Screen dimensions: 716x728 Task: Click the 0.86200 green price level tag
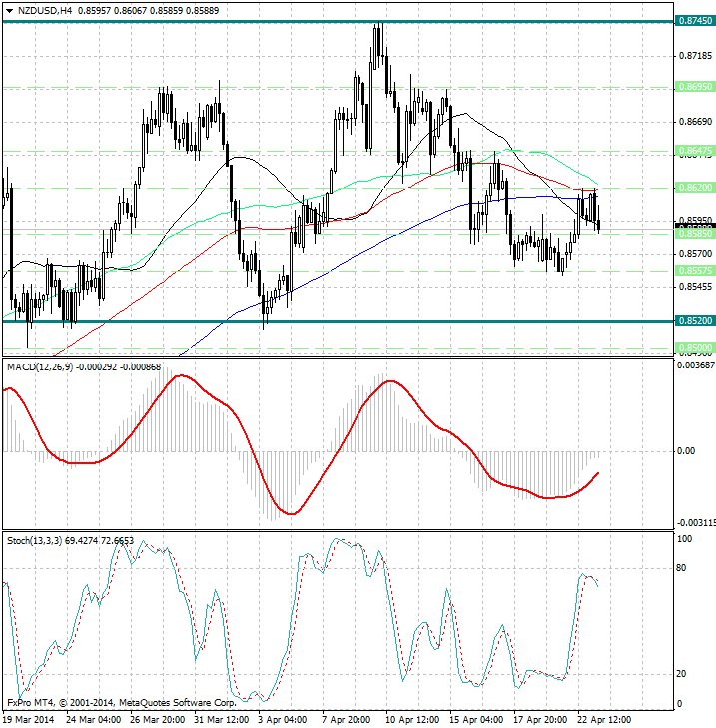(693, 187)
